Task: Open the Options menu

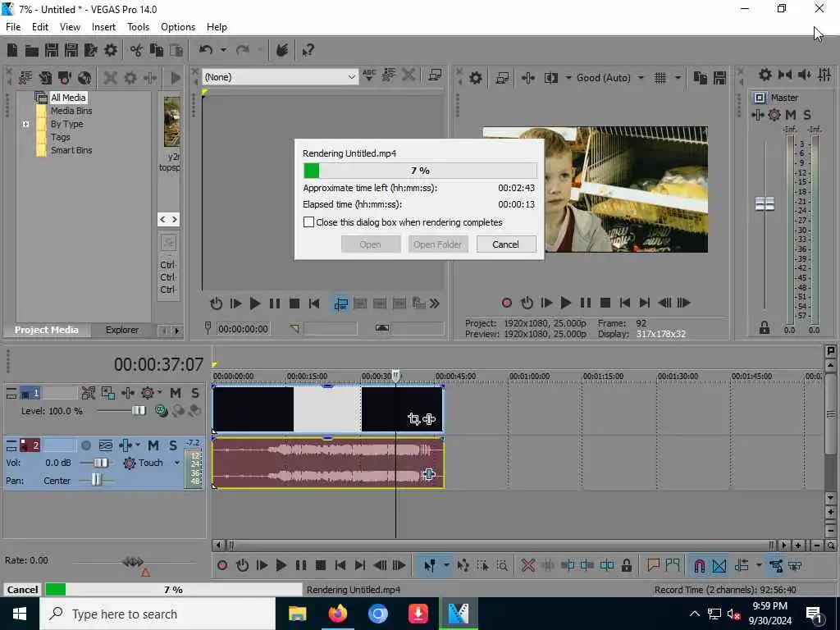Action: (178, 27)
